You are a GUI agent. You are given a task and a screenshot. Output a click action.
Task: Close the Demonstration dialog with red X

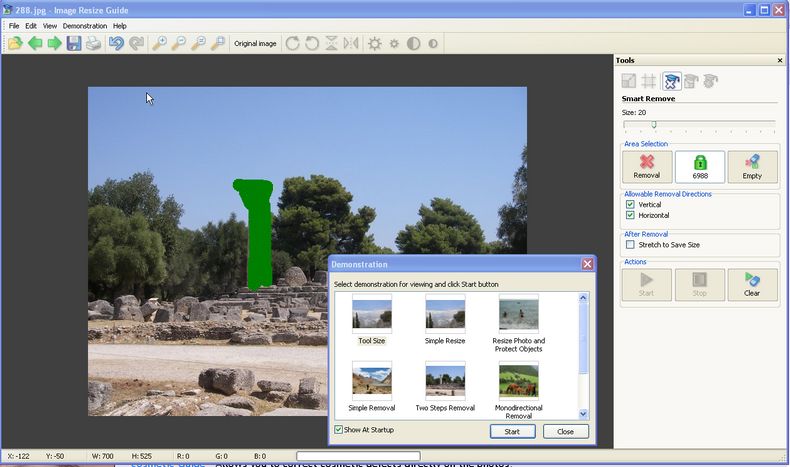[587, 264]
